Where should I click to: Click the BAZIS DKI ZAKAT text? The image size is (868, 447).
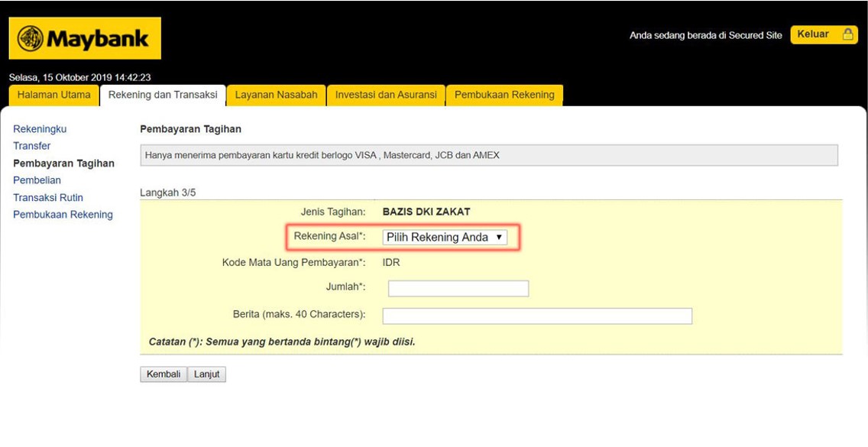coord(426,212)
